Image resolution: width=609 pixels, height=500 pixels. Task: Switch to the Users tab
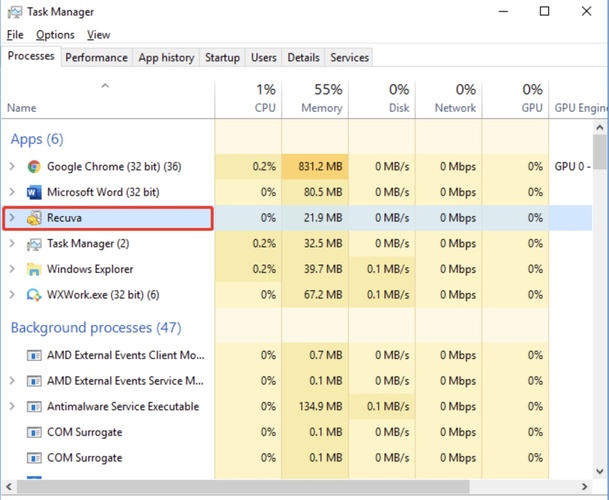264,57
